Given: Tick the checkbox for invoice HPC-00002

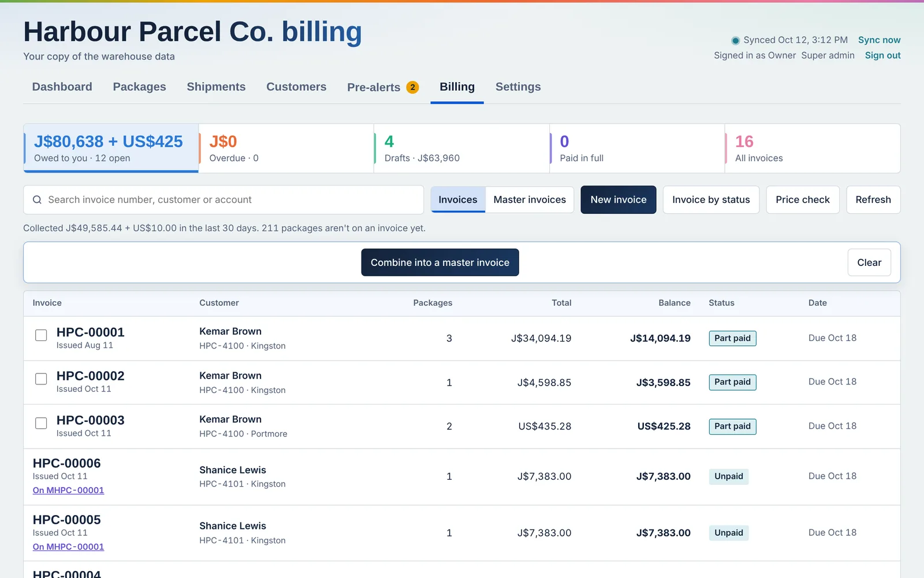Looking at the screenshot, I should coord(41,379).
